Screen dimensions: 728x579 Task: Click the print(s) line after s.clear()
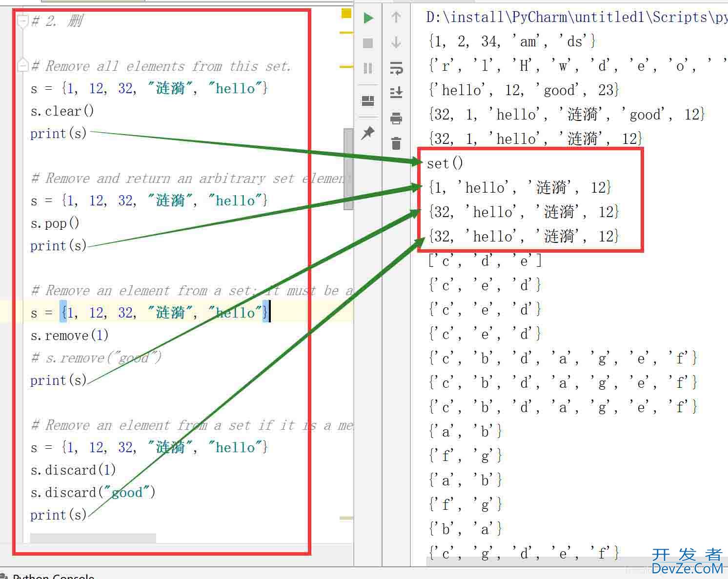(59, 134)
